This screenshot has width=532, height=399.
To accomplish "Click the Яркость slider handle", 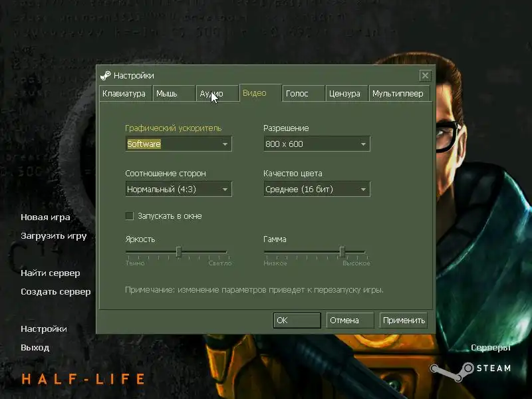I will pos(178,252).
